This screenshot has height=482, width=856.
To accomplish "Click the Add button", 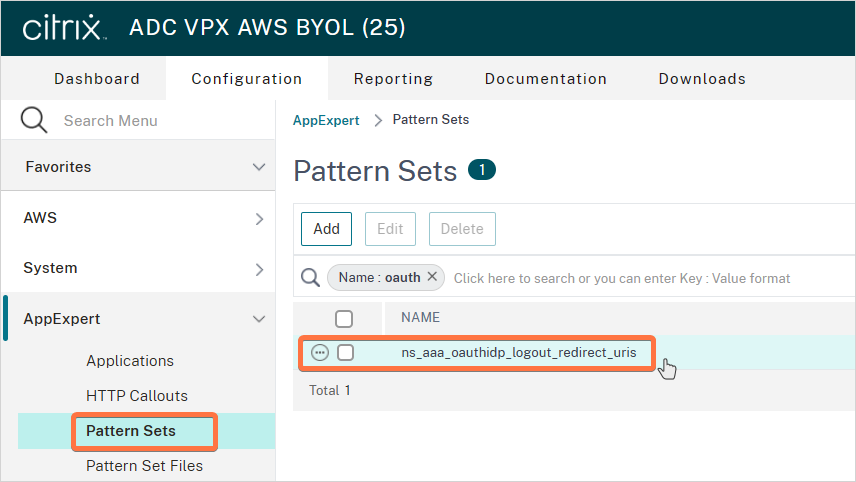I will coord(326,229).
